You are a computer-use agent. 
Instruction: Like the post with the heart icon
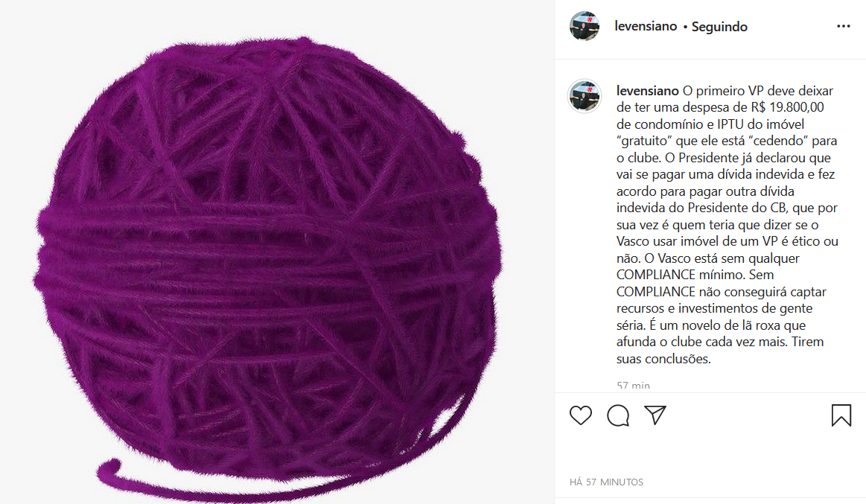581,415
